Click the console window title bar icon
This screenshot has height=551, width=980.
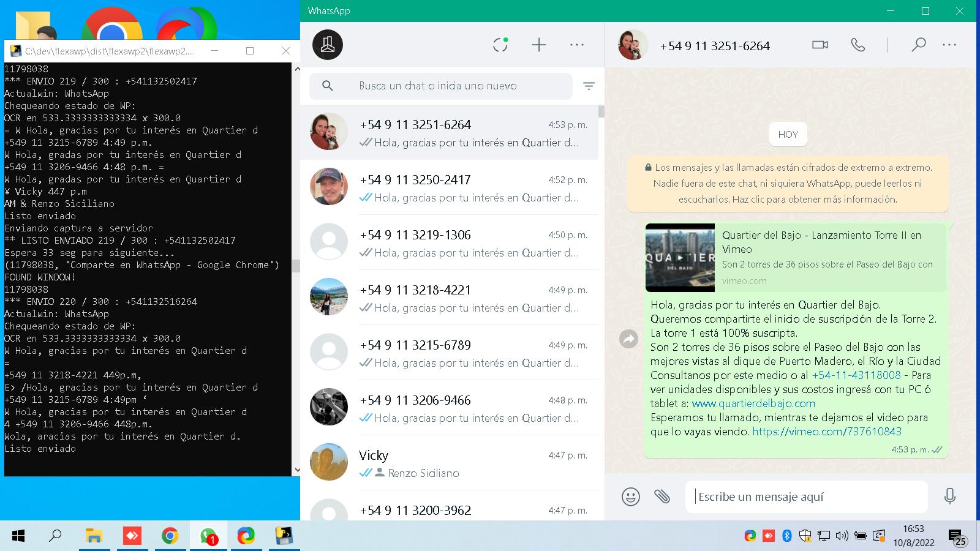coord(16,51)
